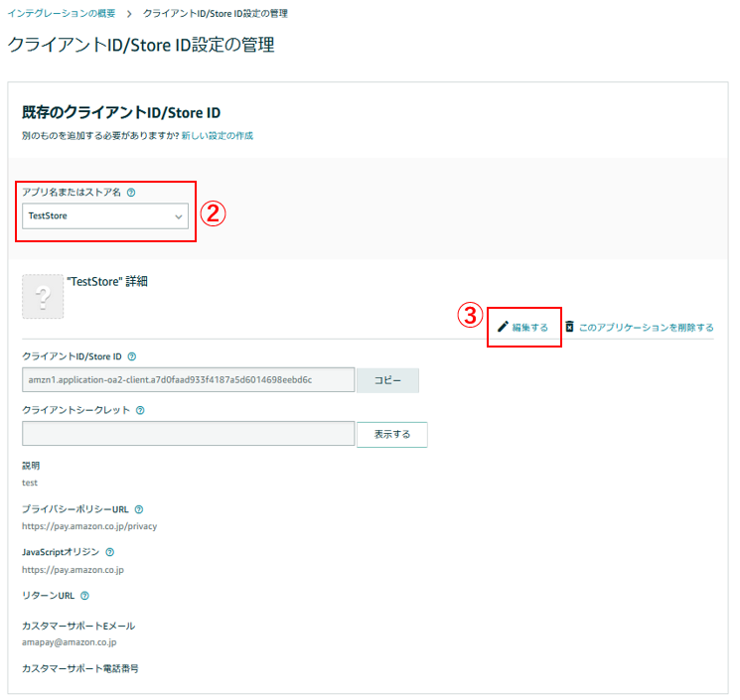Screen dimensions: 740x700
Task: Click このアプリケーションを削除する link
Action: (x=646, y=327)
